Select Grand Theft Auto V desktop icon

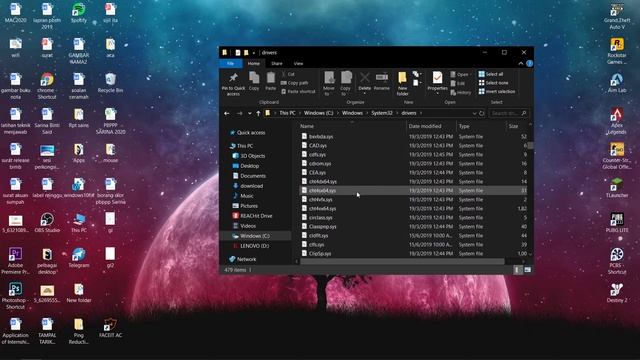tap(617, 16)
